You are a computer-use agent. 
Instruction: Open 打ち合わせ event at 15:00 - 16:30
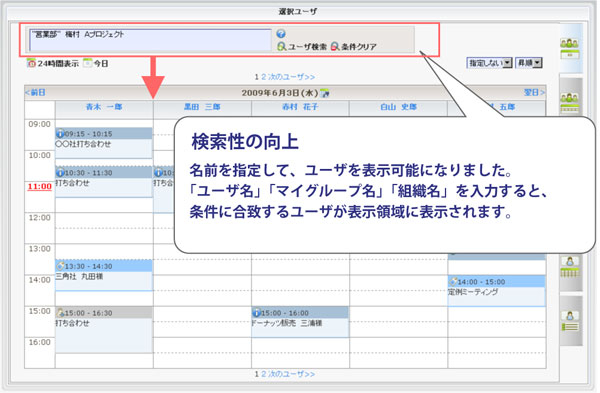[x=73, y=323]
